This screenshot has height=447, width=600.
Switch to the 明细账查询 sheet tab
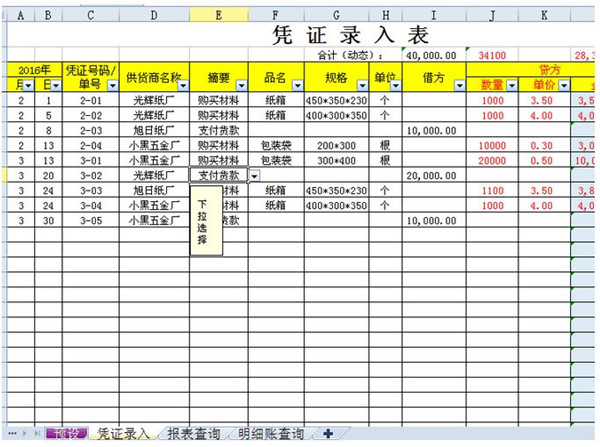pos(271,434)
